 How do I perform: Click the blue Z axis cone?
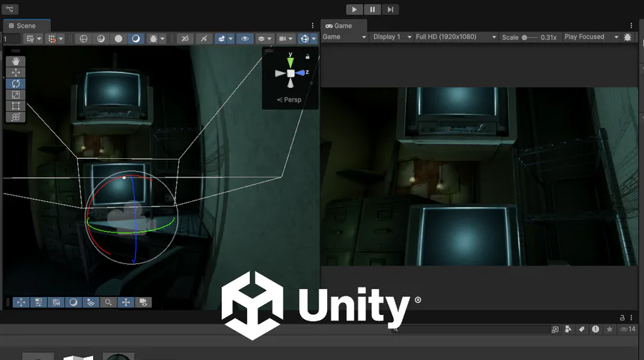coord(301,73)
